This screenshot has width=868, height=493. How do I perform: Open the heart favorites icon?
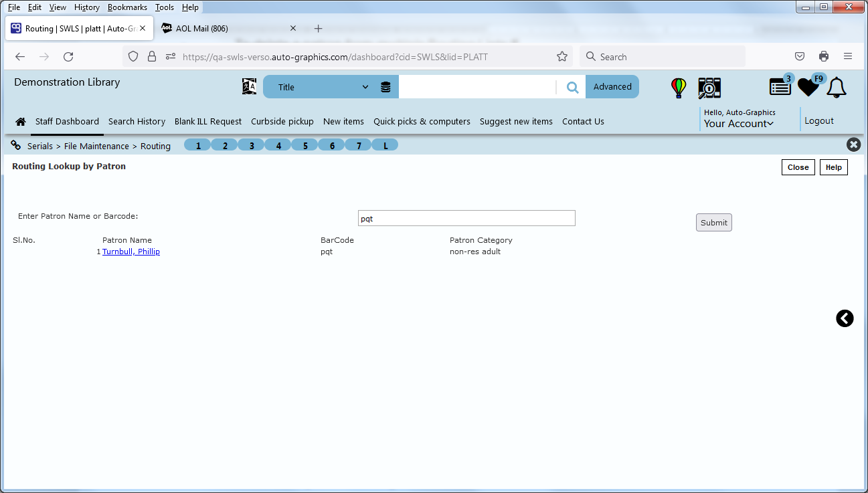tap(808, 86)
